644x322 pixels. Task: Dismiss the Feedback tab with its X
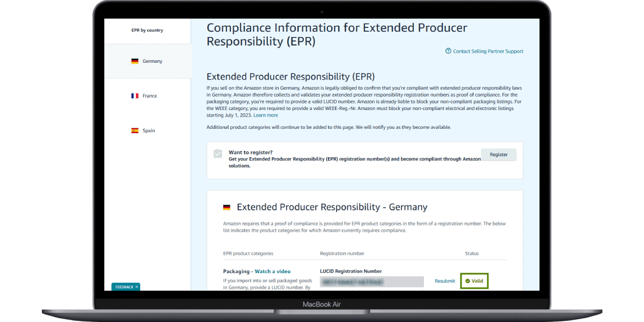137,287
